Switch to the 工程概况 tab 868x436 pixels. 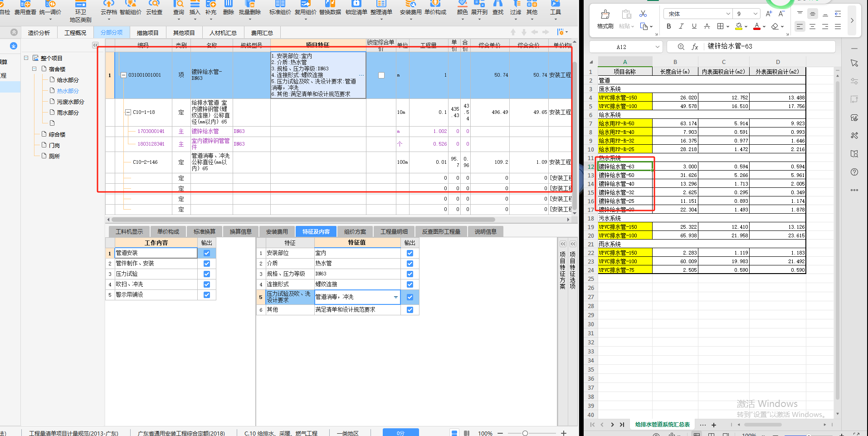tap(75, 33)
